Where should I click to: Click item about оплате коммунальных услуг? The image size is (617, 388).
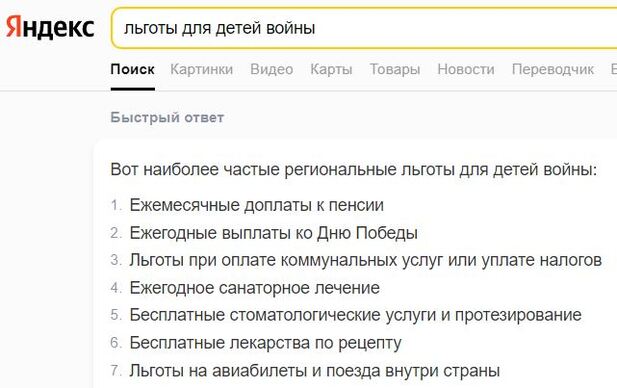point(366,260)
